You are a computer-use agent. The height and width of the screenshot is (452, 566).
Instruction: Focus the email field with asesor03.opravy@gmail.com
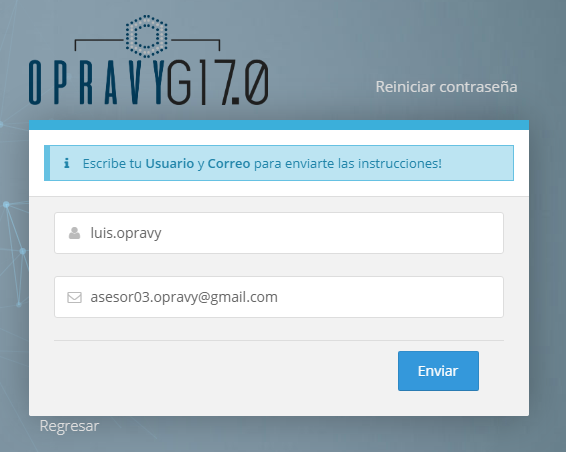coord(279,297)
